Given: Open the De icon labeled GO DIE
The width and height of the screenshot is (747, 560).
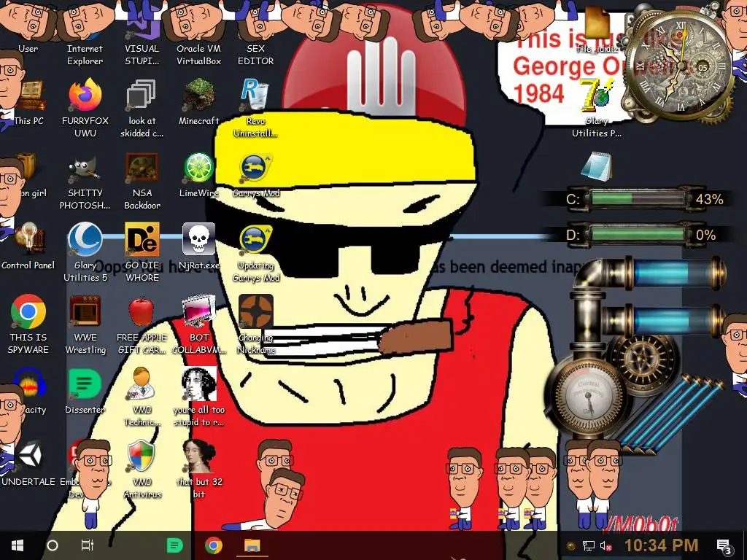Looking at the screenshot, I should click(142, 239).
